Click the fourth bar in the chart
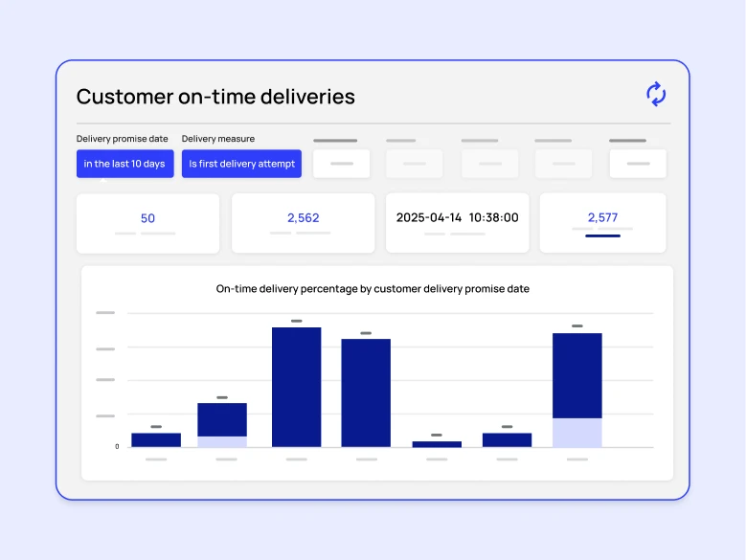746x560 pixels. pos(366,392)
